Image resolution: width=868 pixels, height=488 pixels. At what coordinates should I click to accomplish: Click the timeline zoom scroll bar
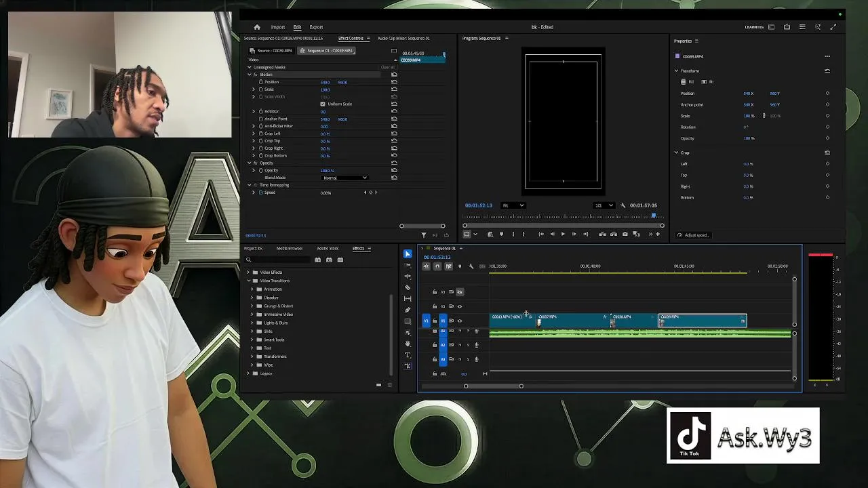tap(493, 386)
